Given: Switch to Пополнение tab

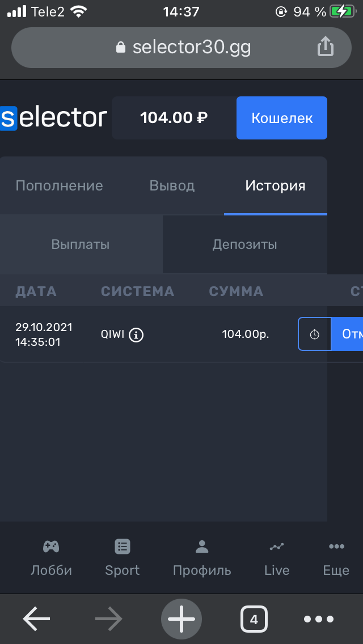Looking at the screenshot, I should [59, 185].
